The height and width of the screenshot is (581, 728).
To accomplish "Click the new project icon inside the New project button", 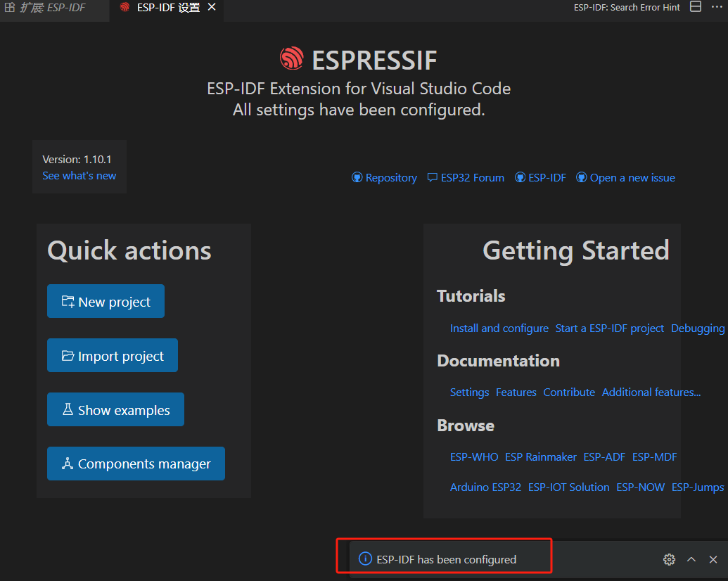I will click(x=68, y=301).
